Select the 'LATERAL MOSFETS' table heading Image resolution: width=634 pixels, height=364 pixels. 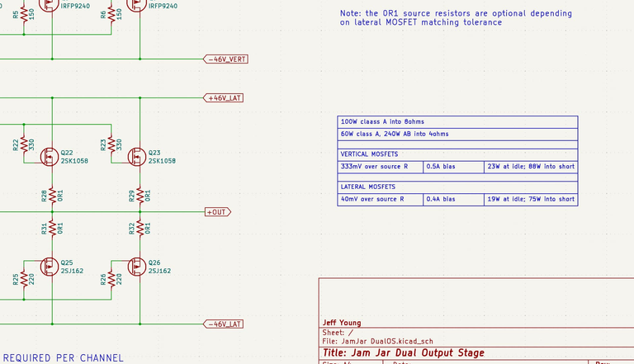(x=457, y=187)
